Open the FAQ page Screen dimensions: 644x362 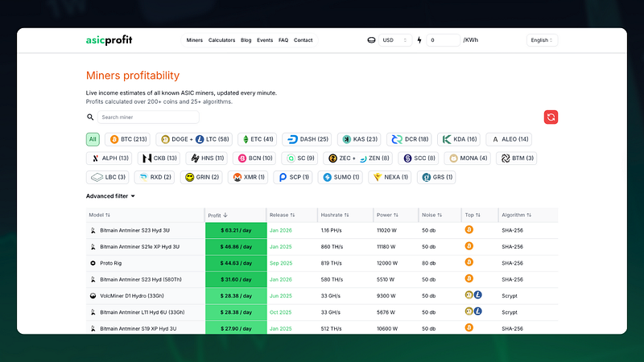283,40
